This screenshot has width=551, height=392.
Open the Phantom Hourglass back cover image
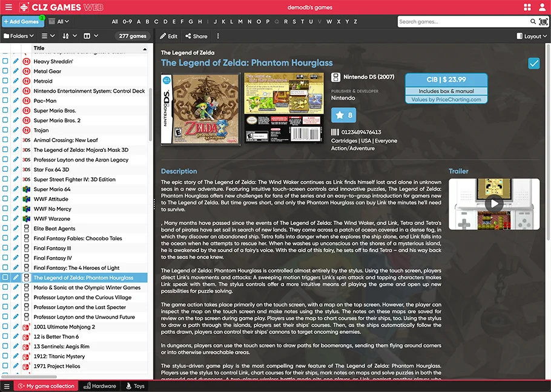[x=284, y=108]
